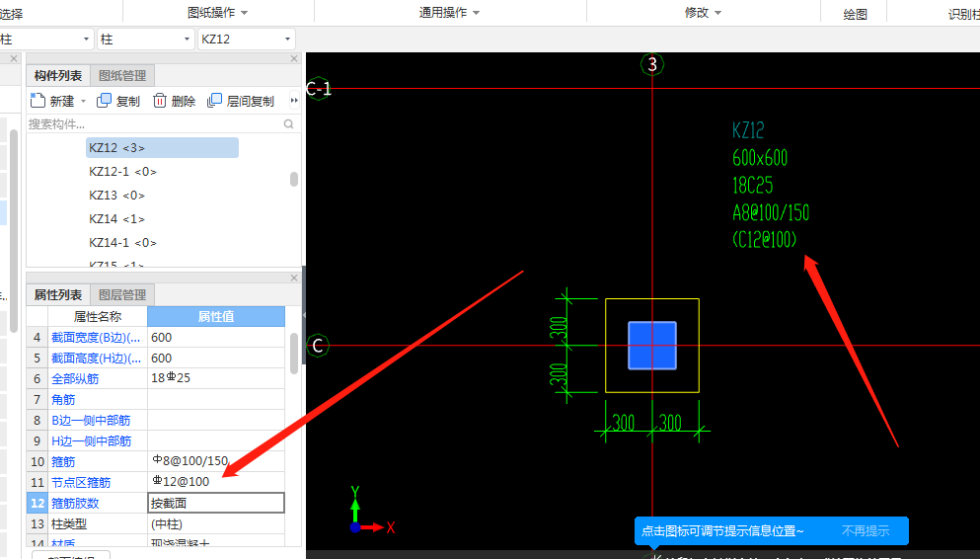
Task: Open the 绘图 ribbon group
Action: tap(855, 15)
